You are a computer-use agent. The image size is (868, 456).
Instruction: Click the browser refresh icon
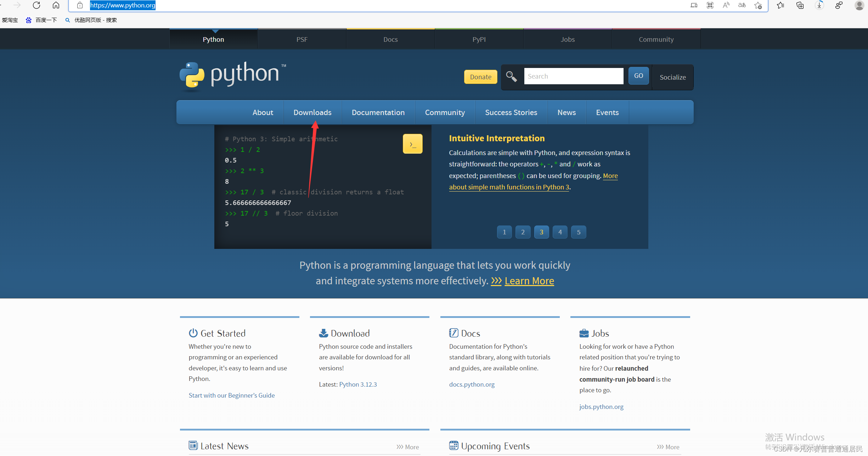tap(36, 5)
